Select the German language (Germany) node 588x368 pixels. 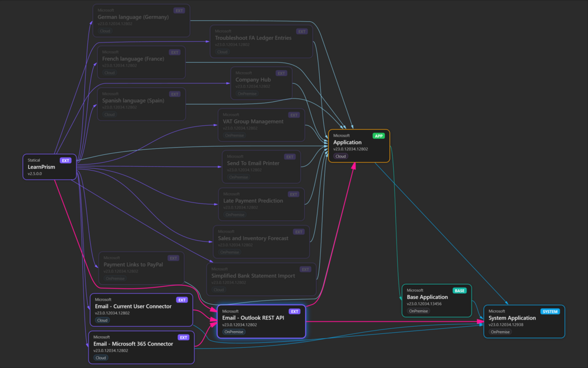(141, 21)
